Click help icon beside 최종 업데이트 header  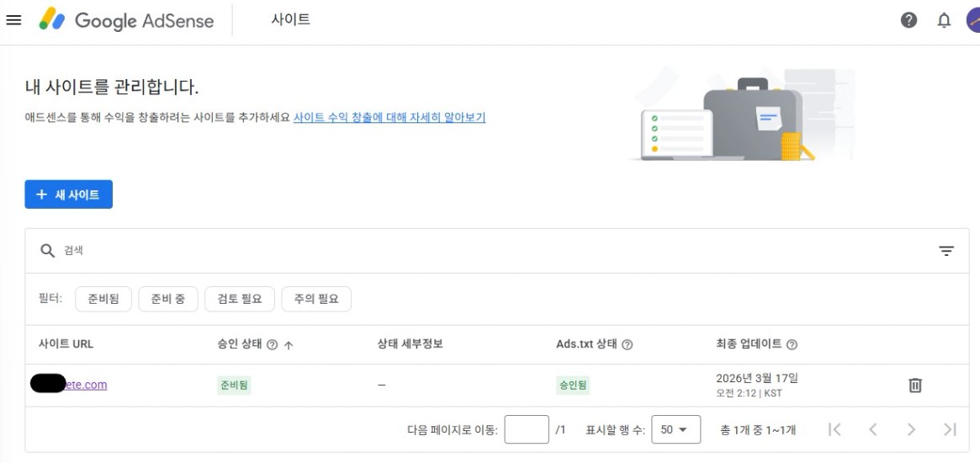pos(792,344)
